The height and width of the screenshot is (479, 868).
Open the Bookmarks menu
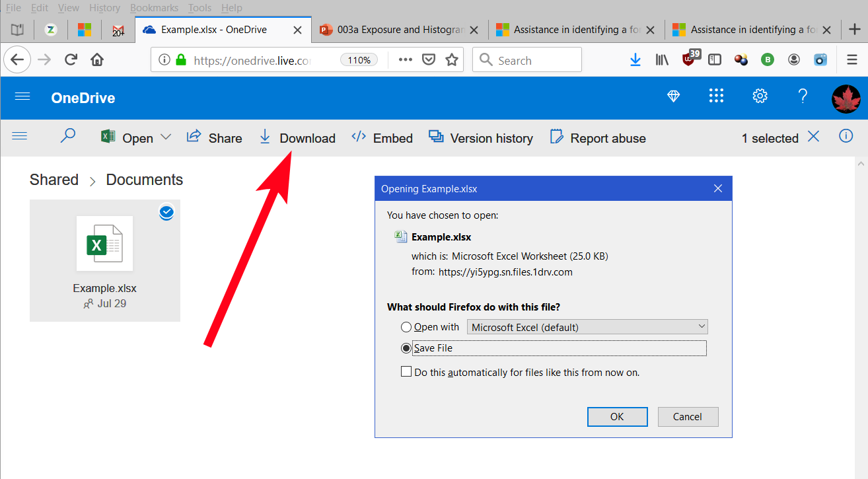(154, 8)
